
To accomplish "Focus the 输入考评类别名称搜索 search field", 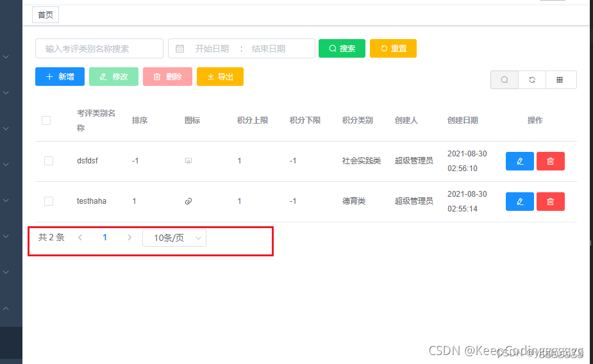I will click(x=99, y=48).
